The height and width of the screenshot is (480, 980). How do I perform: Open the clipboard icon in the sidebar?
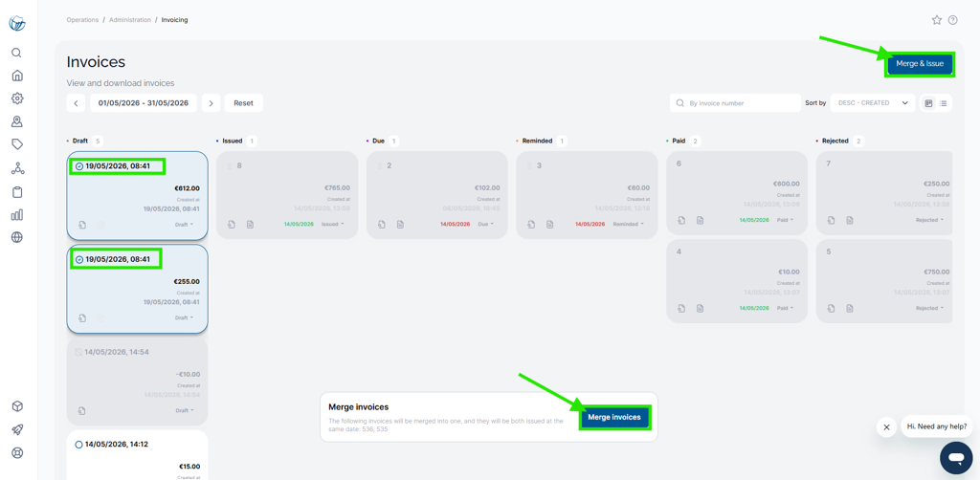click(x=17, y=191)
